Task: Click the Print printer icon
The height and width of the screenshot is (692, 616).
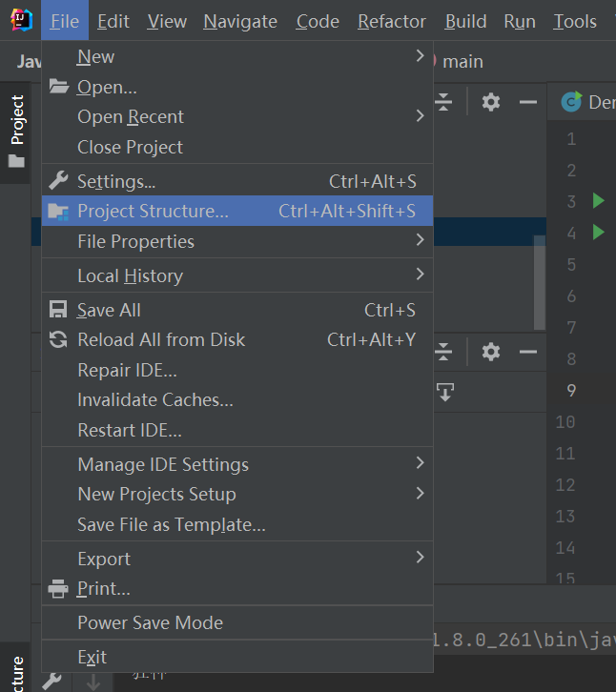Action: [59, 589]
